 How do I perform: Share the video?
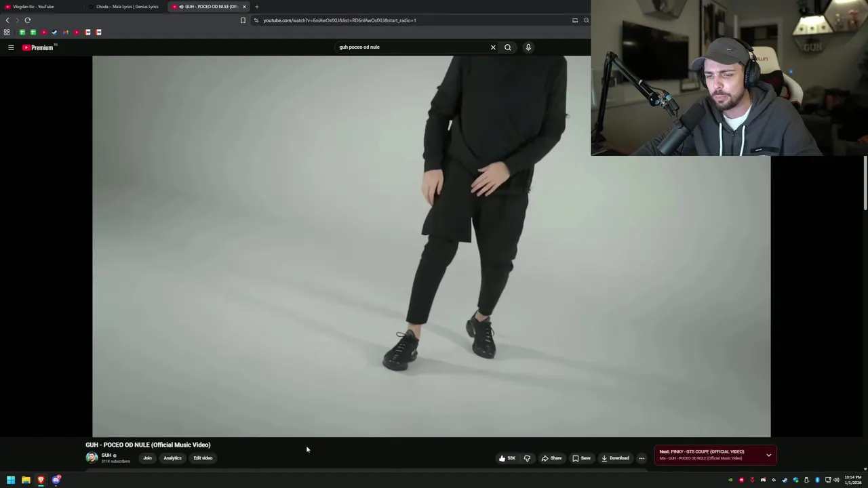[x=551, y=458]
